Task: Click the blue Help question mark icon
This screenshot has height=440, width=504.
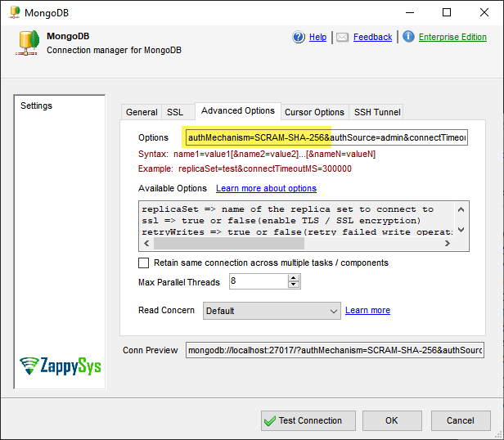Action: pyautogui.click(x=299, y=37)
